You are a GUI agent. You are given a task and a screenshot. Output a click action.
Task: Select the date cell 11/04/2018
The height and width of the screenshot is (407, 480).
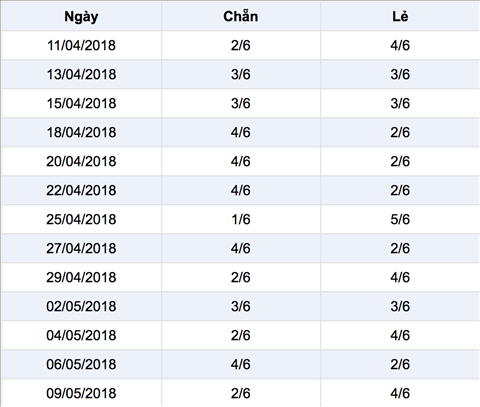click(x=81, y=45)
